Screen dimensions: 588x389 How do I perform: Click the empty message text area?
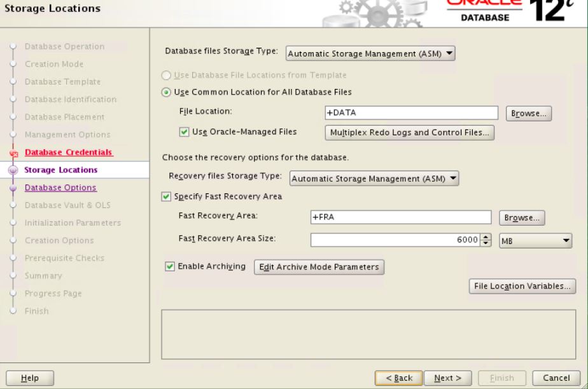coord(368,334)
